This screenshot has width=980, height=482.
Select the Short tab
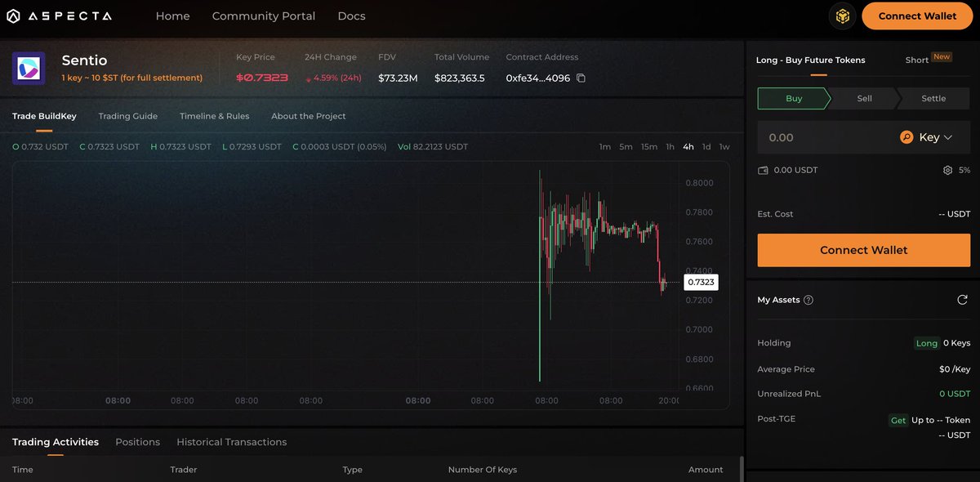917,60
